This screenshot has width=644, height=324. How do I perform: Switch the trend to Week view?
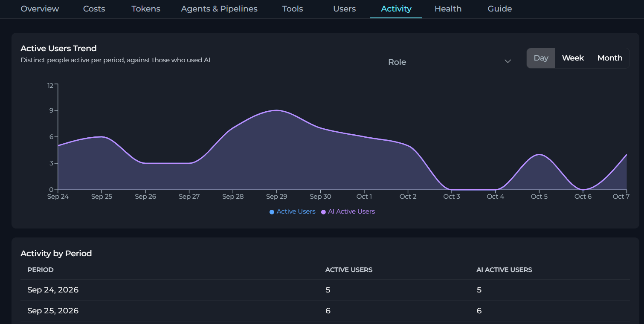point(573,58)
